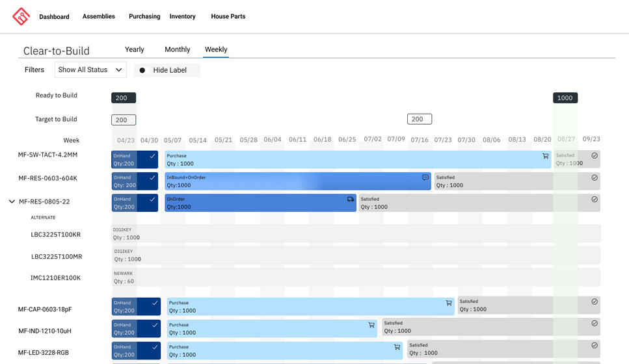Open the Purchasing menu
The height and width of the screenshot is (364, 629).
[x=144, y=16]
